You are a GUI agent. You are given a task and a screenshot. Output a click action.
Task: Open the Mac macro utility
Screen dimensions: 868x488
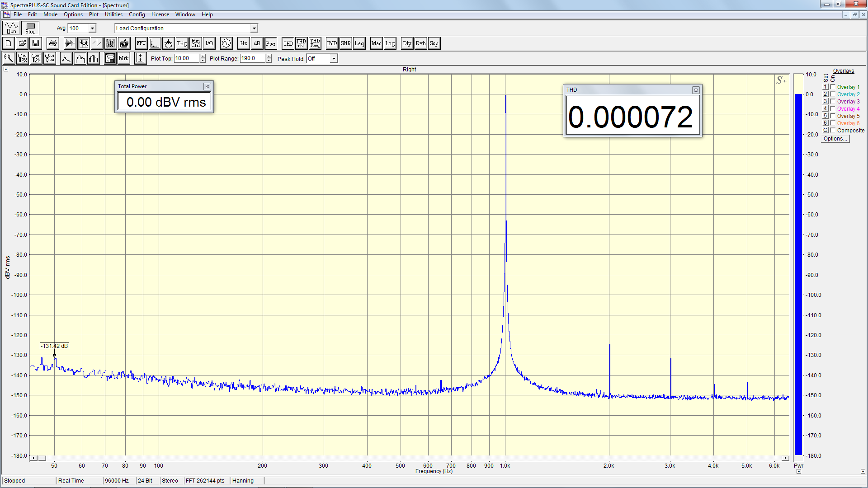click(376, 43)
